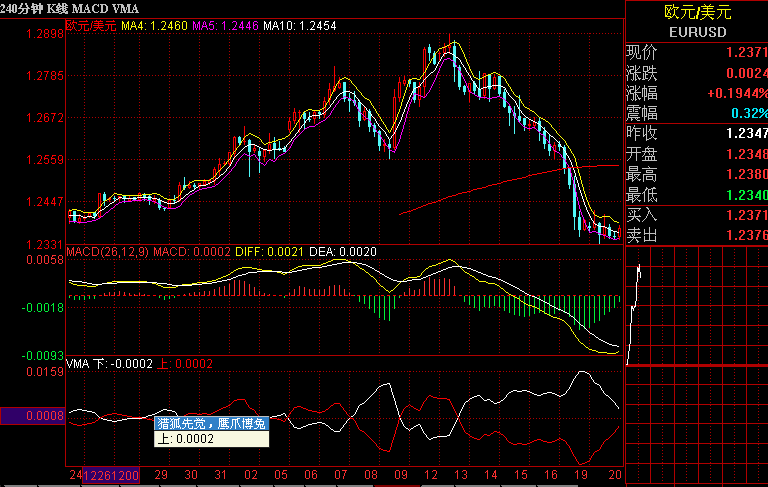This screenshot has height=487, width=768.
Task: Click the 1.2785 price axis label
Action: tap(45, 76)
